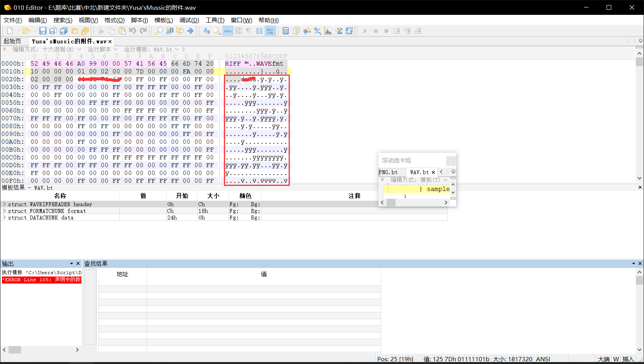Image resolution: width=644 pixels, height=364 pixels.
Task: Click the 名称 column header
Action: click(x=60, y=196)
